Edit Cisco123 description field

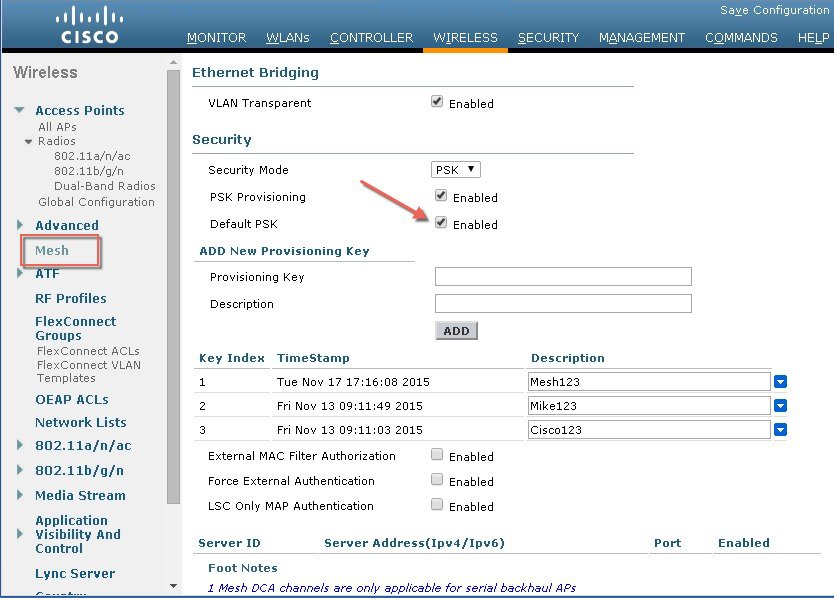649,429
